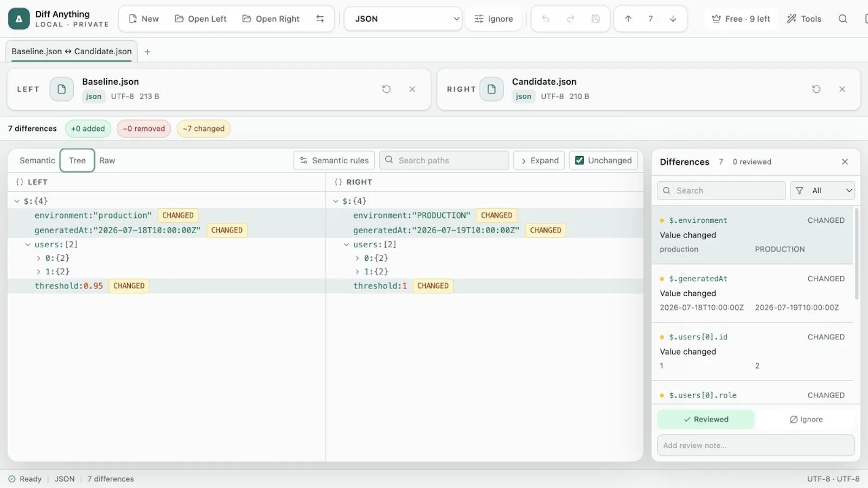868x488 pixels.
Task: Filter by ~7 changed badge
Action: [x=203, y=129]
